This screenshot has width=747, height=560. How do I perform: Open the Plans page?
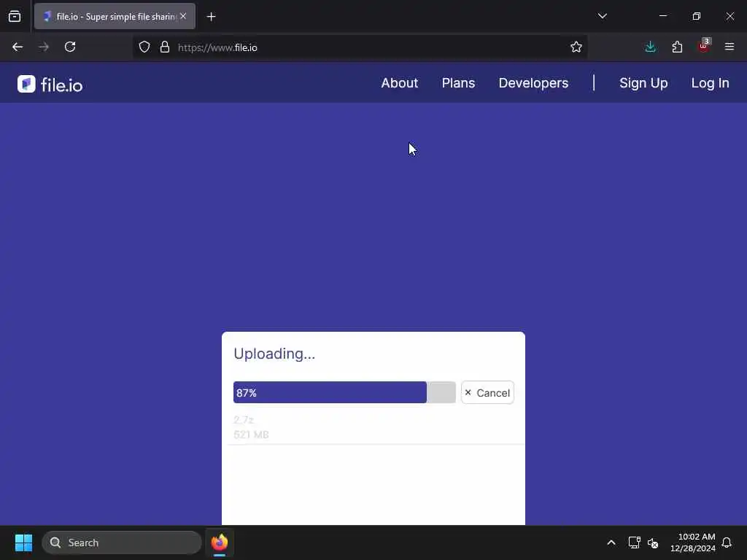point(458,83)
